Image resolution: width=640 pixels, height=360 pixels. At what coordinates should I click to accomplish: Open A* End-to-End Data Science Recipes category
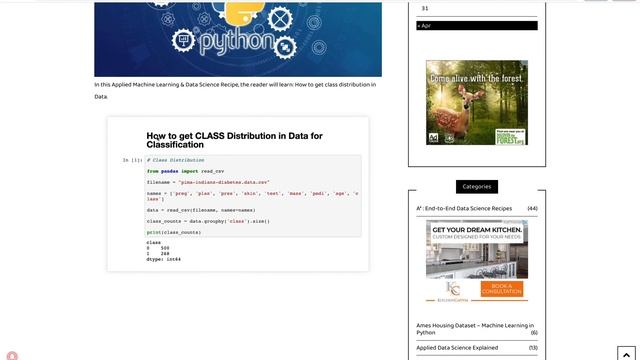(464, 208)
